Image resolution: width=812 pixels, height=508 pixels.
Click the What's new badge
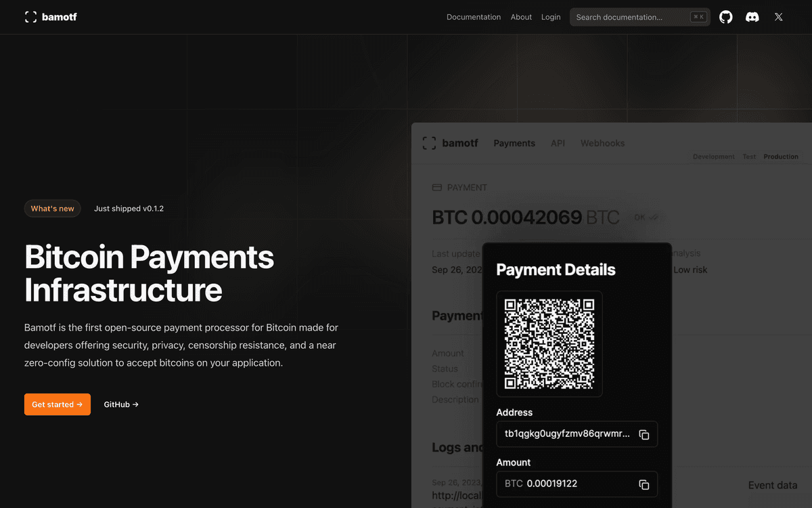53,209
